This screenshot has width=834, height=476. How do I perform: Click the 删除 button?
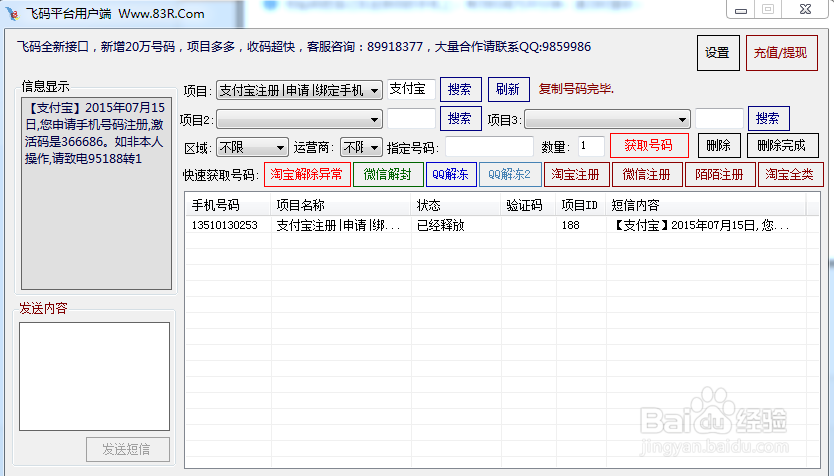coord(719,145)
